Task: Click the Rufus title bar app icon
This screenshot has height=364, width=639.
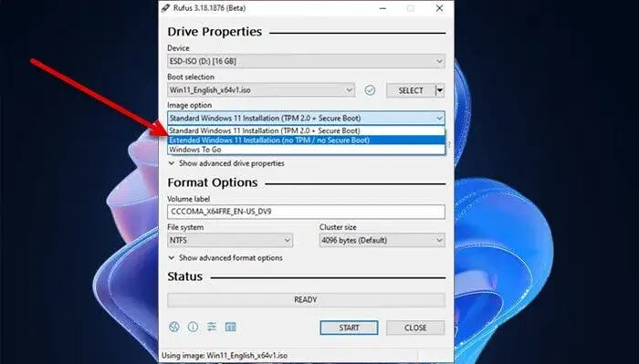Action: 165,8
